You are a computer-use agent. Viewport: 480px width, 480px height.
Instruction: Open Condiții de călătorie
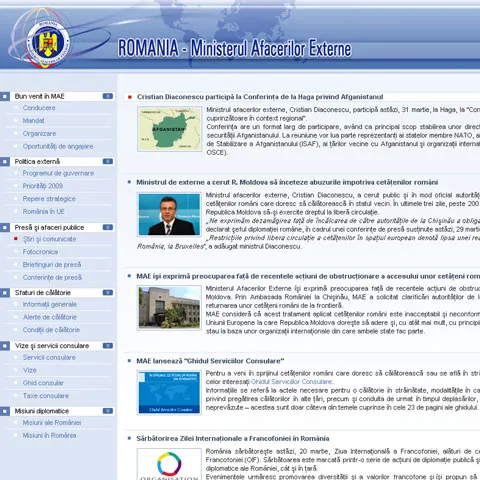[x=51, y=330]
